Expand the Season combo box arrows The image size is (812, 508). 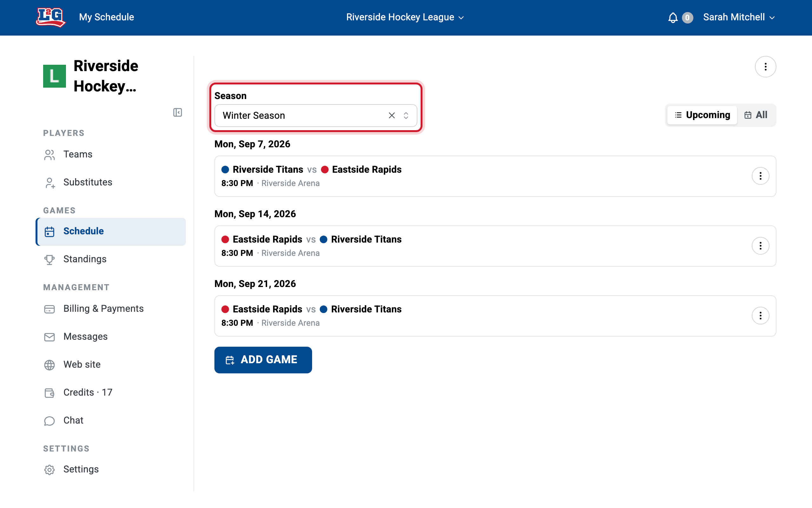[406, 116]
